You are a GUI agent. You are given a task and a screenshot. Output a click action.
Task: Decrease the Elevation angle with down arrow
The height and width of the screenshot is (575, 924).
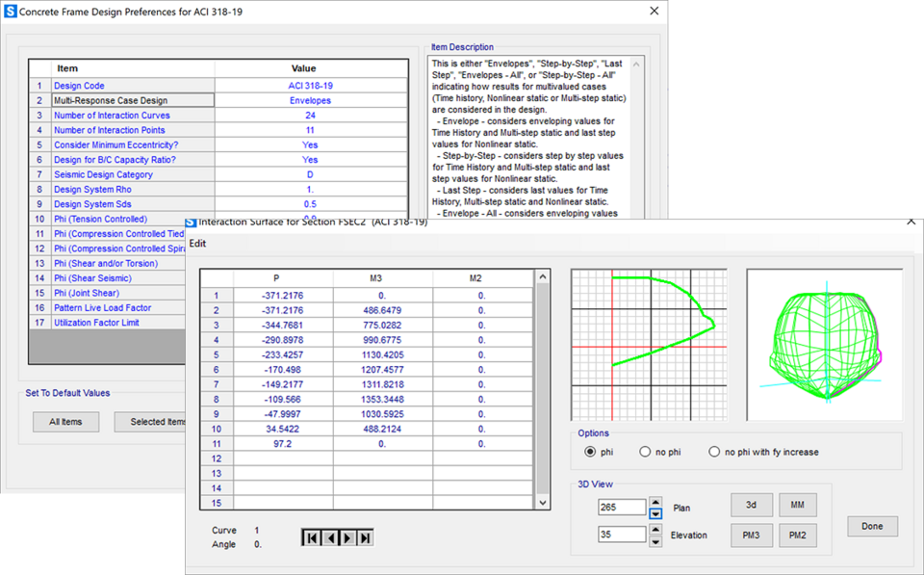coord(655,540)
